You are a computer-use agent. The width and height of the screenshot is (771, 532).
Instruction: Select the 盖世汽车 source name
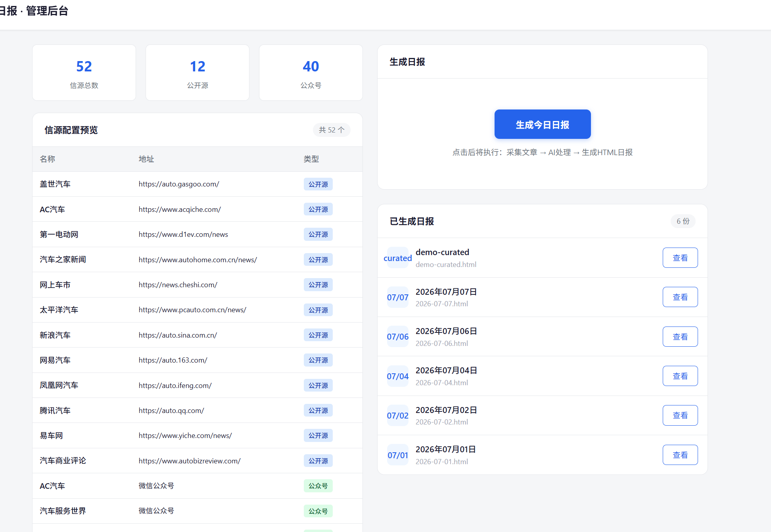pos(55,184)
